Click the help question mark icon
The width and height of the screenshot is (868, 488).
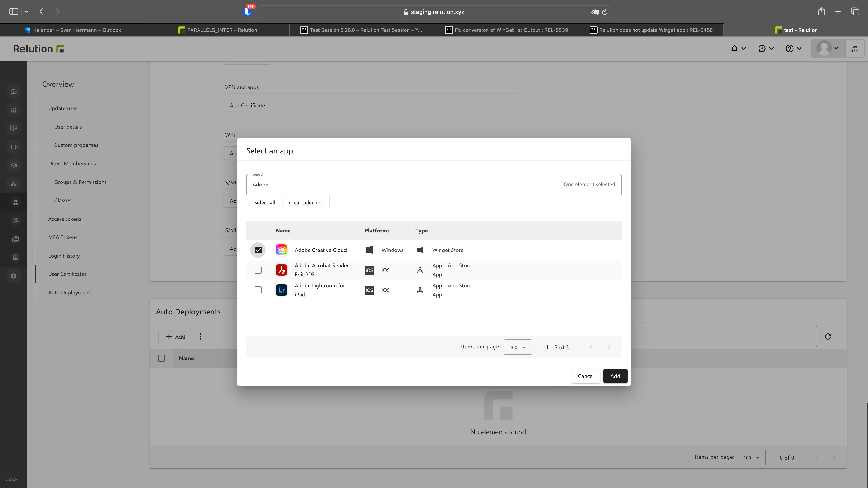pos(789,49)
